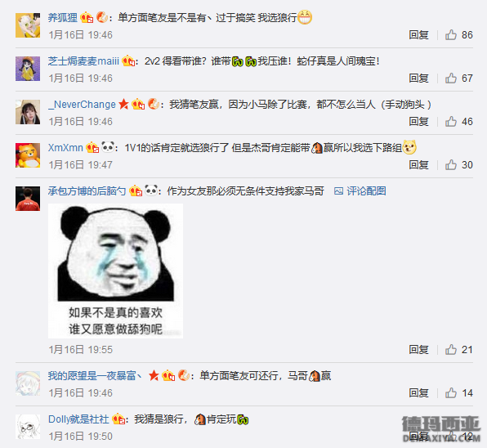Image resolution: width=487 pixels, height=448 pixels.
Task: Click the panda badge next to XmXmn
Action: click(108, 147)
